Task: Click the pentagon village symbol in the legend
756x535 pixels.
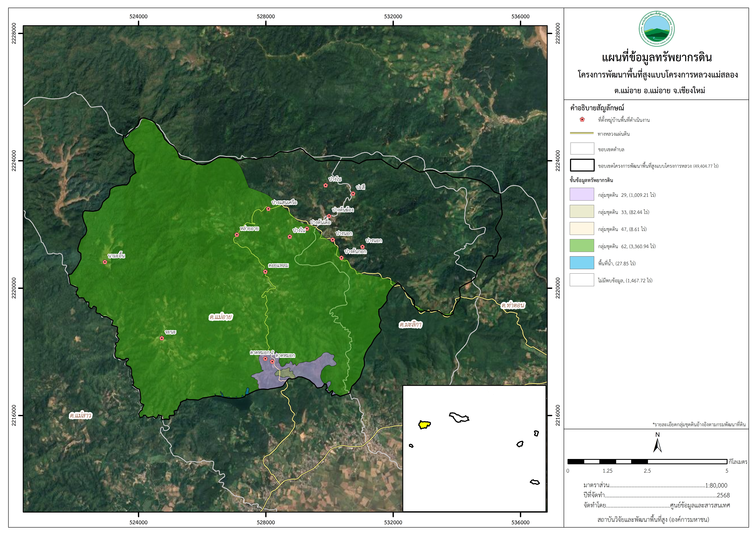Action: pyautogui.click(x=582, y=120)
